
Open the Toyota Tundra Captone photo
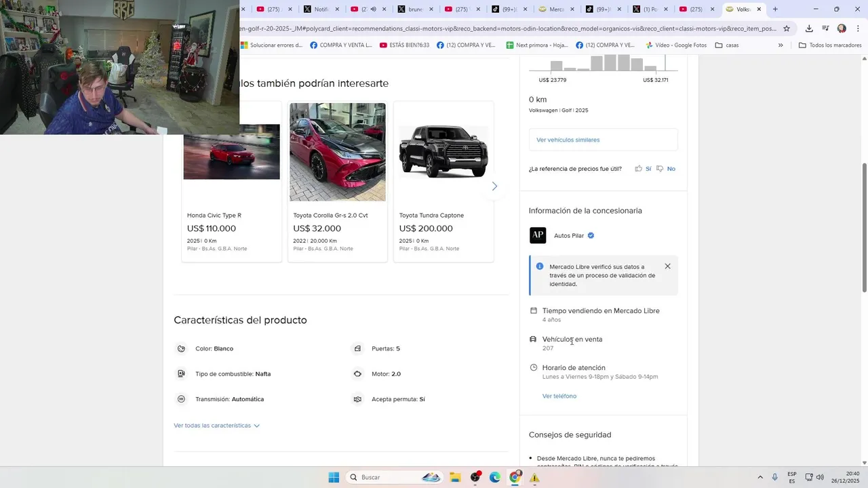pyautogui.click(x=443, y=152)
